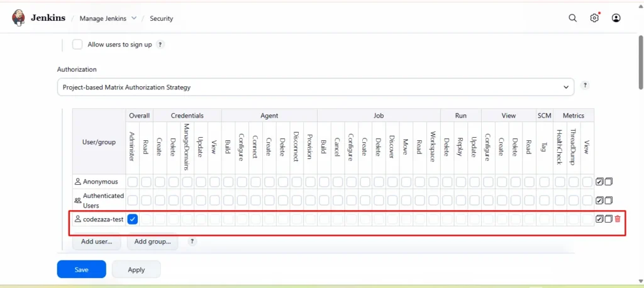Open the search icon in header

572,18
